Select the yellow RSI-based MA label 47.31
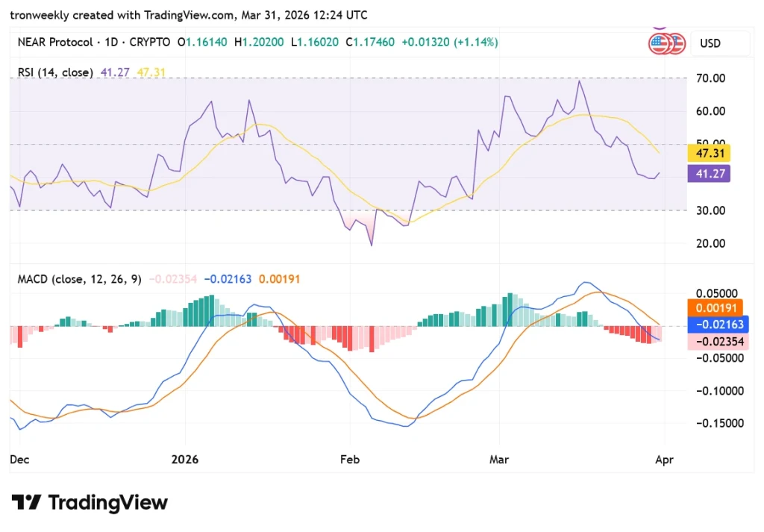The width and height of the screenshot is (764, 532). pyautogui.click(x=709, y=153)
